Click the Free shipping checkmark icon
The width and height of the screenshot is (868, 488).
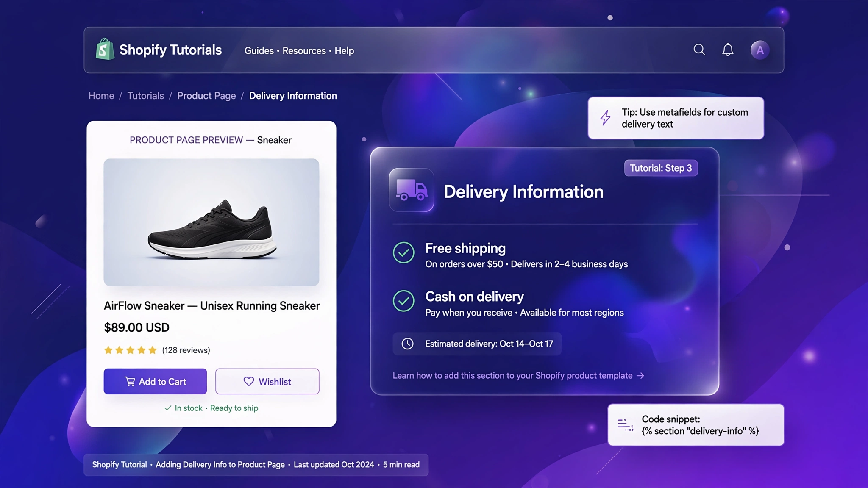click(x=403, y=252)
